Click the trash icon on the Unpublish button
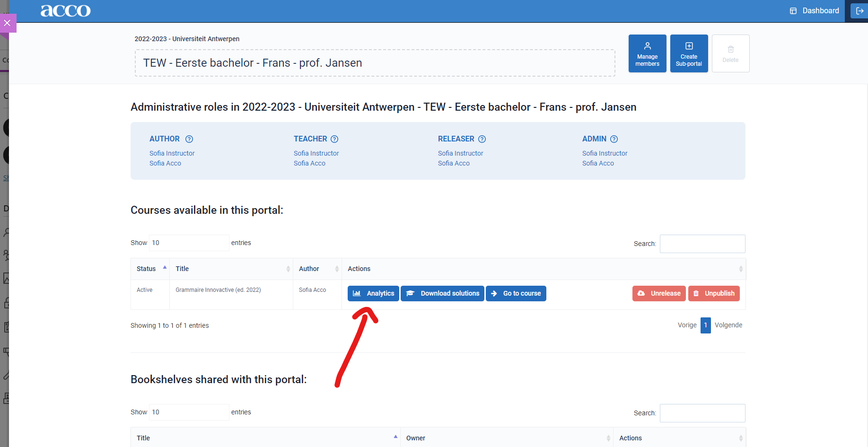 (x=696, y=293)
